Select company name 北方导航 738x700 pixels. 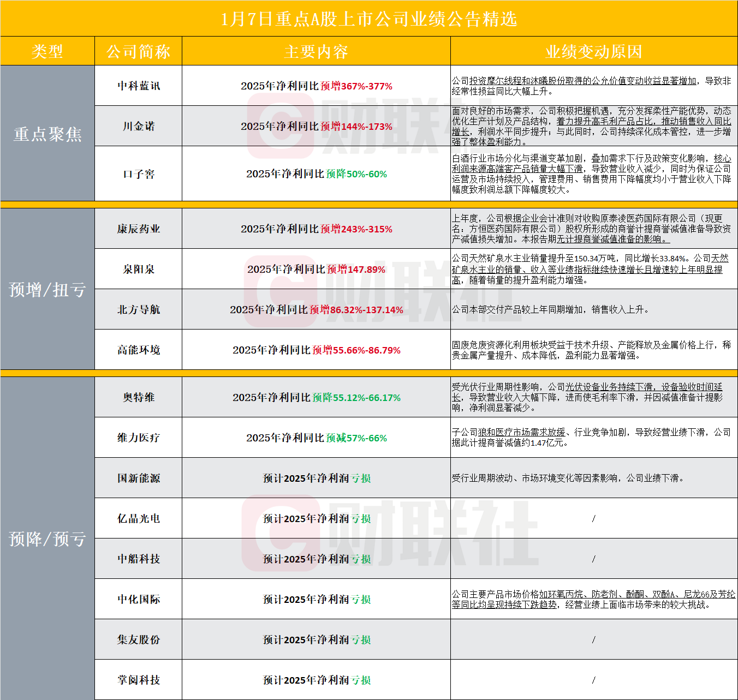coord(139,309)
